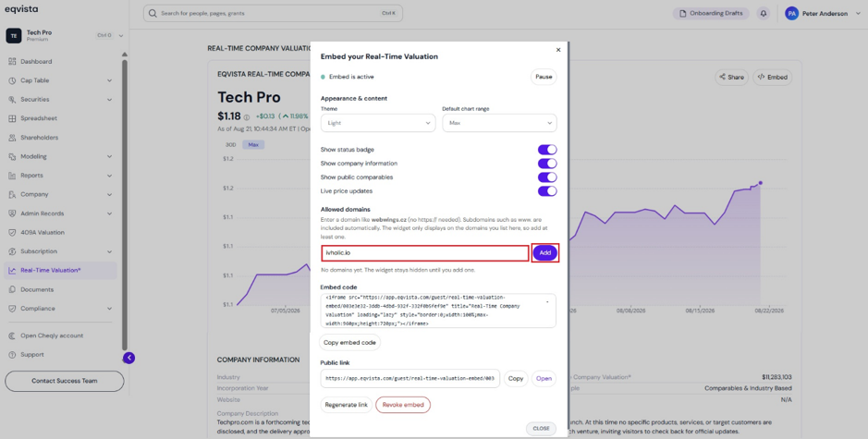Click the Reports chart icon

point(12,176)
